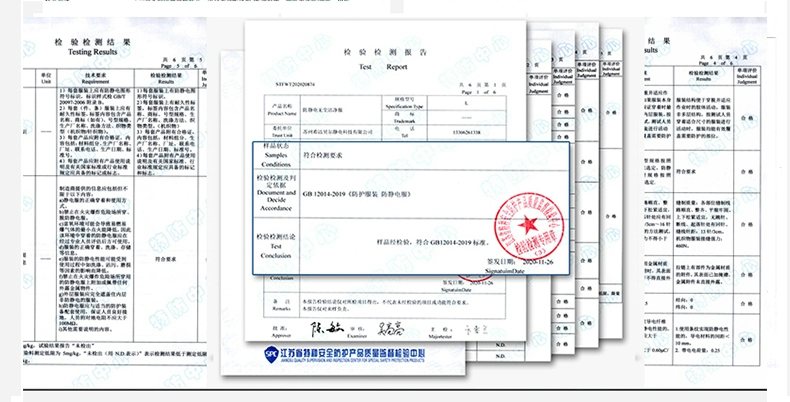Select the "Testing Results" heading on page 5
Viewport: 790px width, 402px height.
(x=93, y=52)
